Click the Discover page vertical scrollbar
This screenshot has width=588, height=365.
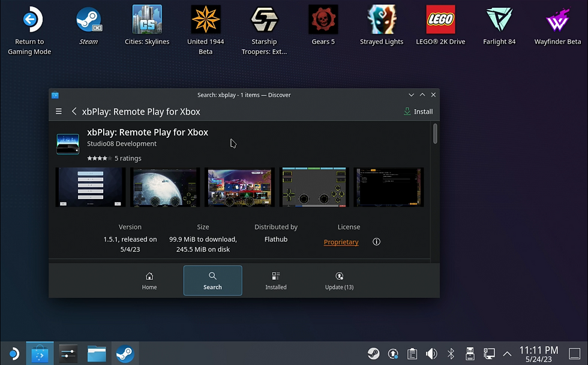[x=435, y=134]
